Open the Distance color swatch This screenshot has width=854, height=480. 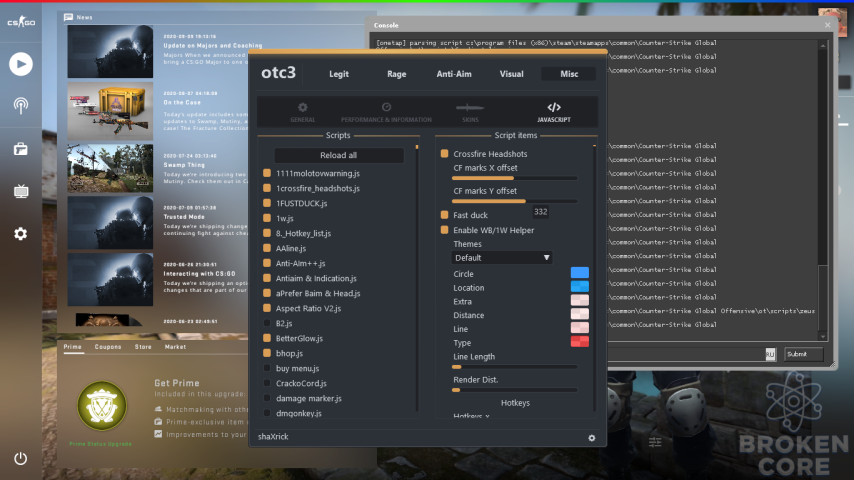580,314
